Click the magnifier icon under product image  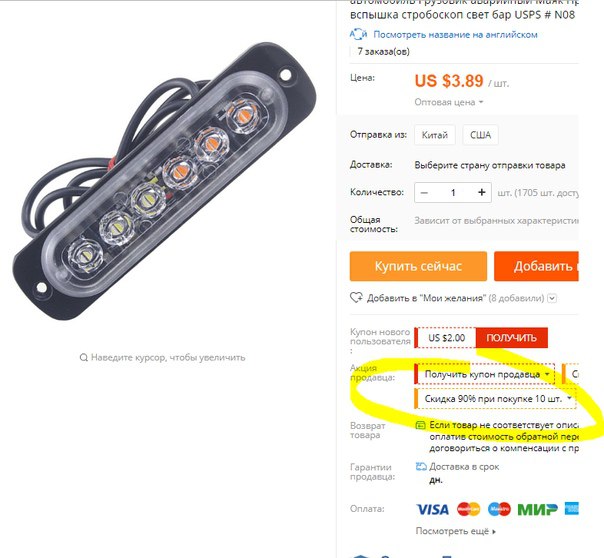[x=84, y=358]
